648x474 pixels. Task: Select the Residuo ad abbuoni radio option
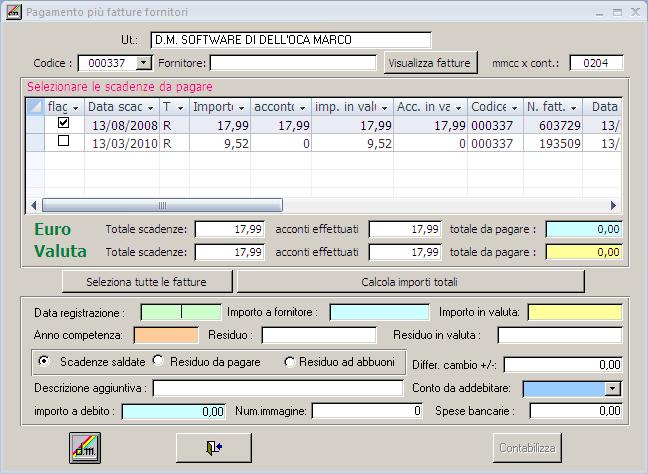coord(289,362)
